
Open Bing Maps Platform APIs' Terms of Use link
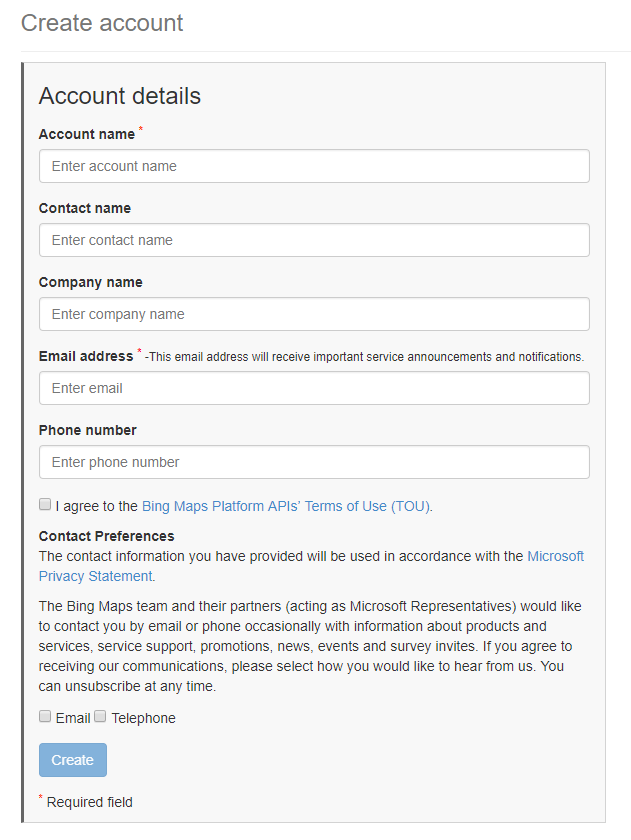286,506
